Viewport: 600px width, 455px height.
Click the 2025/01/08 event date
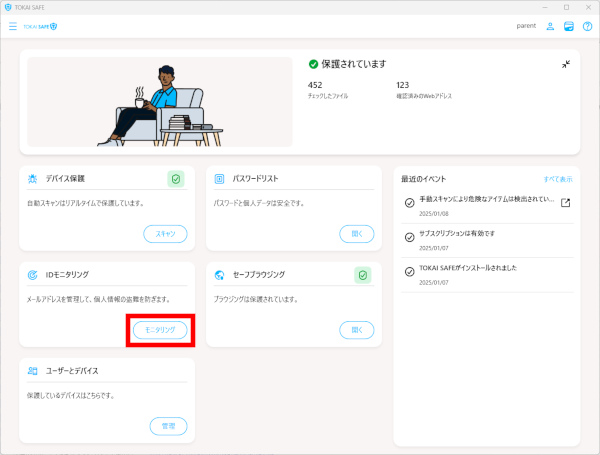(x=434, y=214)
